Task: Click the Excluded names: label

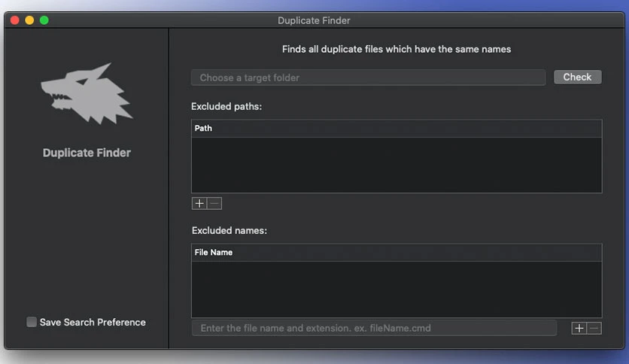Action: pos(229,230)
